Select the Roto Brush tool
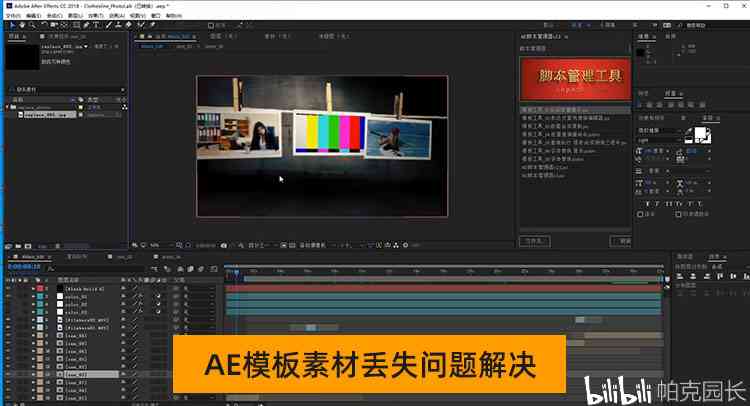750x406 pixels. [141, 25]
